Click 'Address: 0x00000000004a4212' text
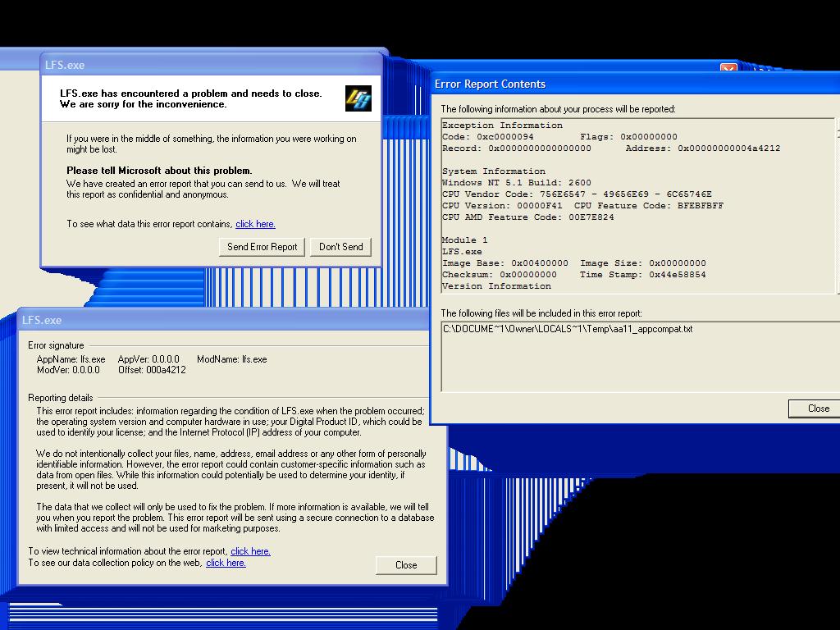840x630 pixels. point(703,148)
